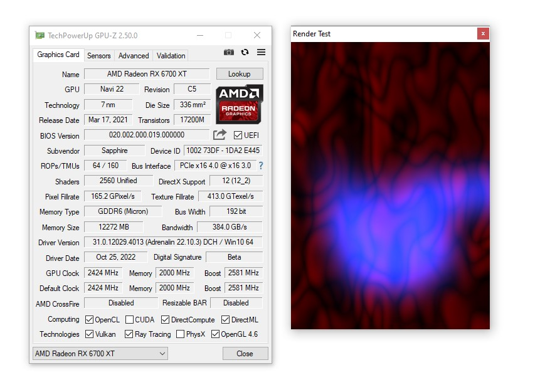Select the Graphics Card tab
Image resolution: width=550 pixels, height=392 pixels.
click(58, 55)
